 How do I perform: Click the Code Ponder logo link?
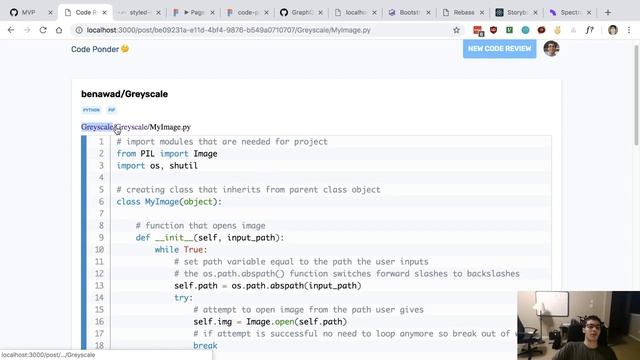[x=100, y=49]
